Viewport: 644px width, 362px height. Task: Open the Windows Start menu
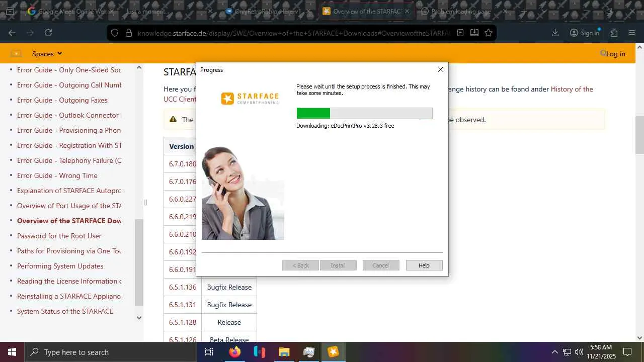pos(12,352)
